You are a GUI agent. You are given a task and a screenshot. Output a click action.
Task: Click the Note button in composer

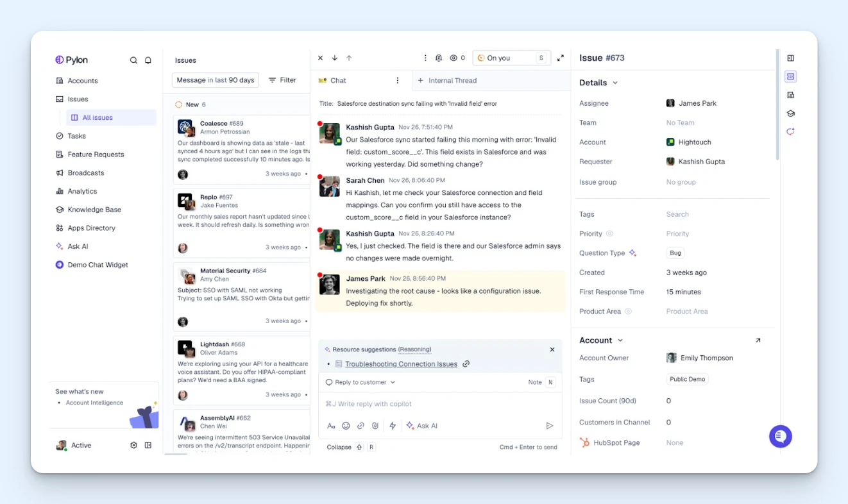[x=541, y=382]
